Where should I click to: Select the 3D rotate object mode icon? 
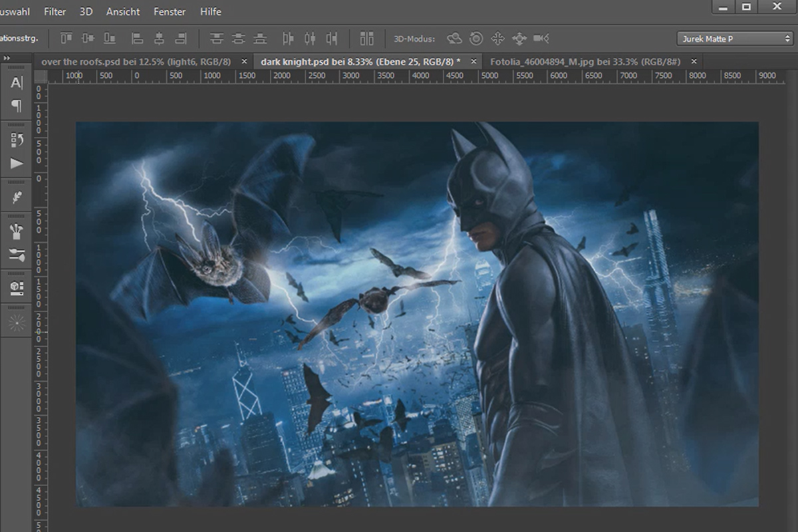pos(454,38)
